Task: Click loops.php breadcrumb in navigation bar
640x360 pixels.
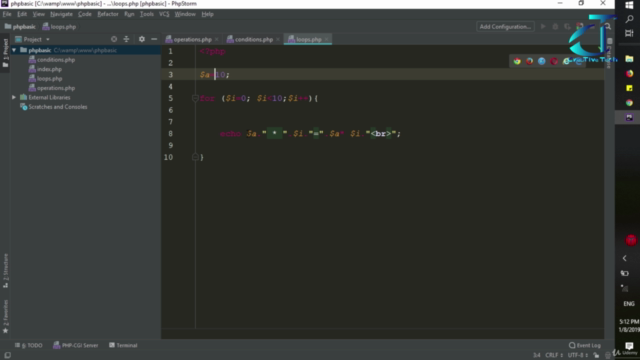Action: pos(59,27)
